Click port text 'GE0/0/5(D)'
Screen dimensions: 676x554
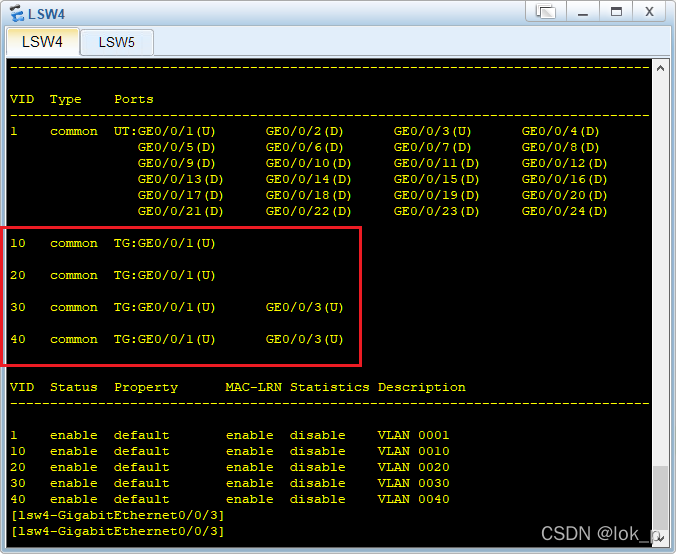(176, 147)
